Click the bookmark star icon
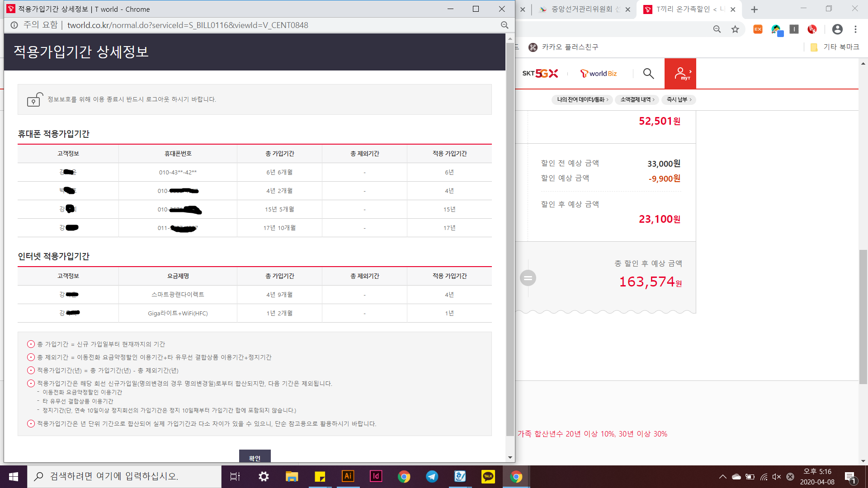Viewport: 868px width, 488px height. 735,29
